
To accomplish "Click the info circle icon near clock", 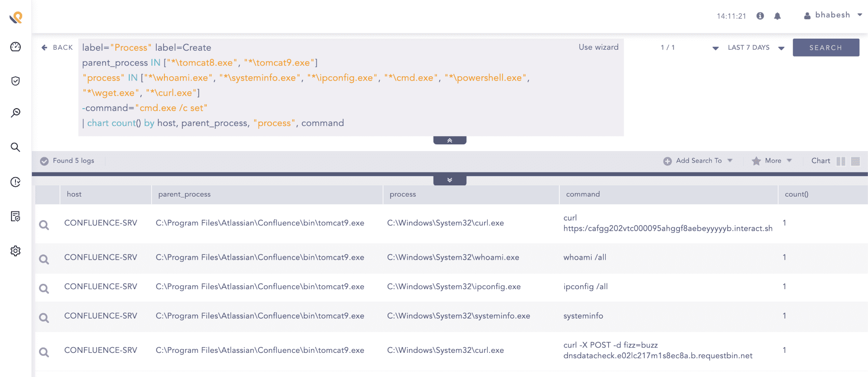I will click(760, 16).
